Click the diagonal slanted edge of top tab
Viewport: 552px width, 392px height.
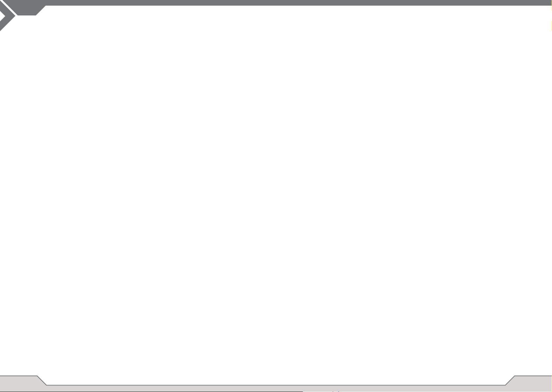[40, 11]
